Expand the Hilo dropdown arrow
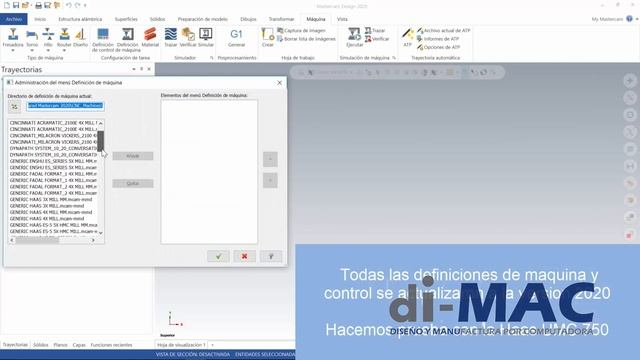Viewport: 640px width, 360px height. click(48, 51)
